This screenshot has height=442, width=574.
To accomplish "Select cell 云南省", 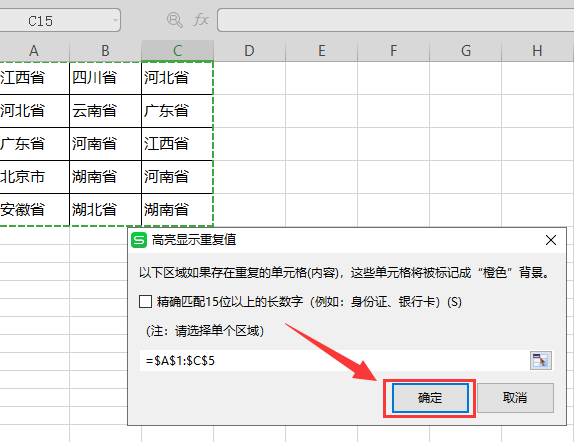I will (105, 111).
